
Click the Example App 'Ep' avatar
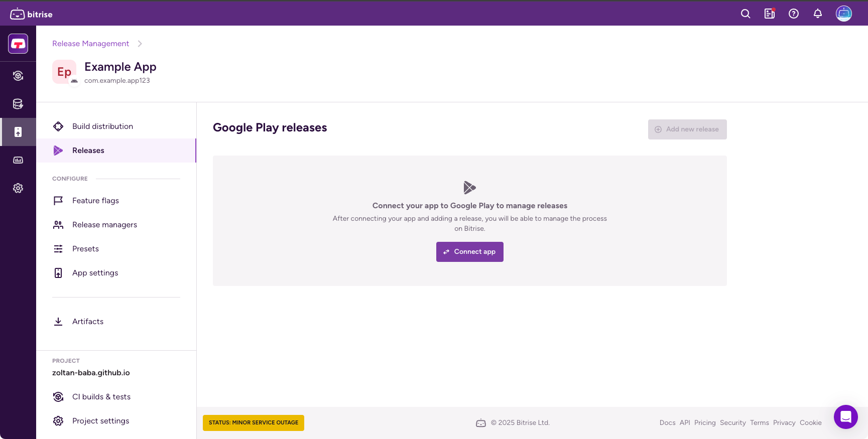[64, 72]
